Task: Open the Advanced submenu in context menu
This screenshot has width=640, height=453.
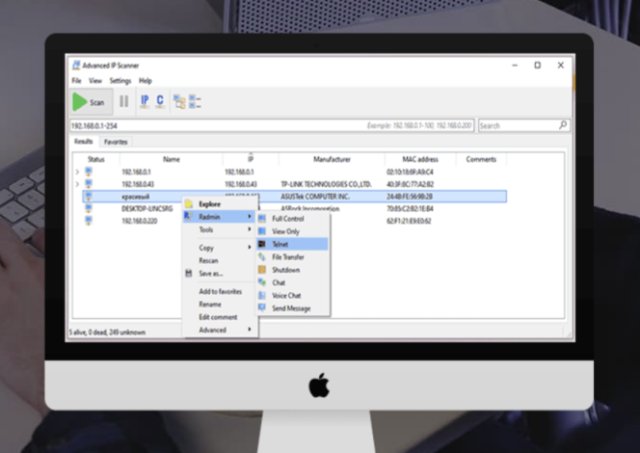Action: 220,330
